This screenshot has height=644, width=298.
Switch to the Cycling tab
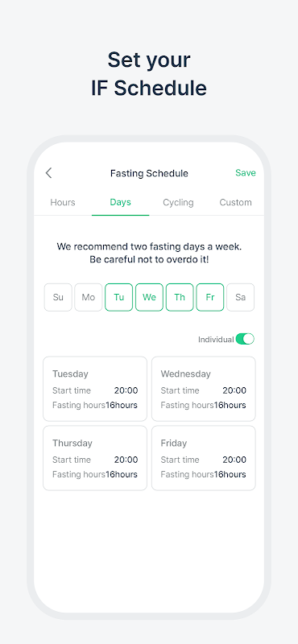[x=178, y=203]
